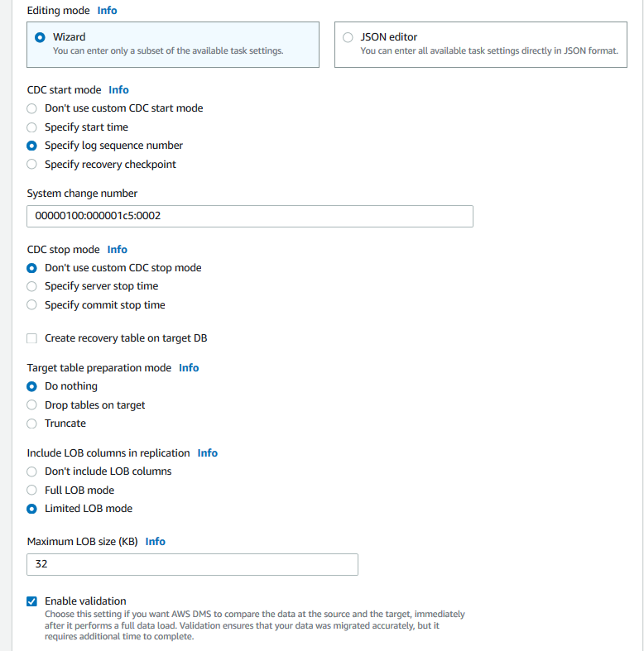Click the Maximum LOB size field
The image size is (644, 651).
click(x=192, y=565)
